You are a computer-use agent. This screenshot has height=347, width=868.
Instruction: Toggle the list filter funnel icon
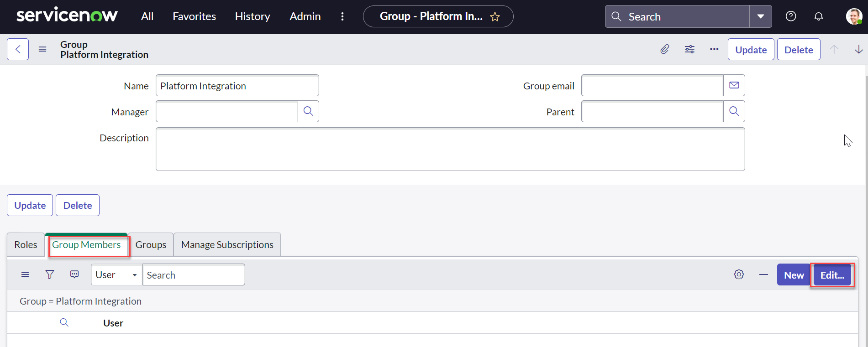(50, 274)
